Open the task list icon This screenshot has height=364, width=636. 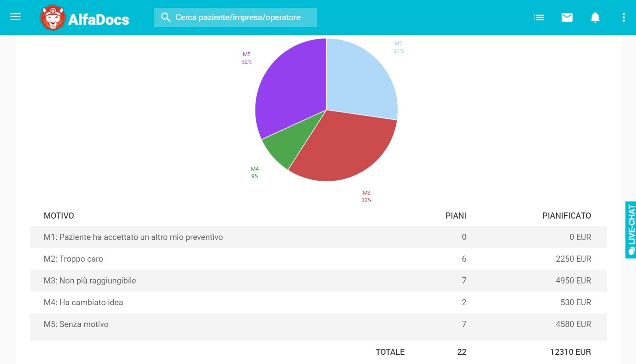[539, 17]
